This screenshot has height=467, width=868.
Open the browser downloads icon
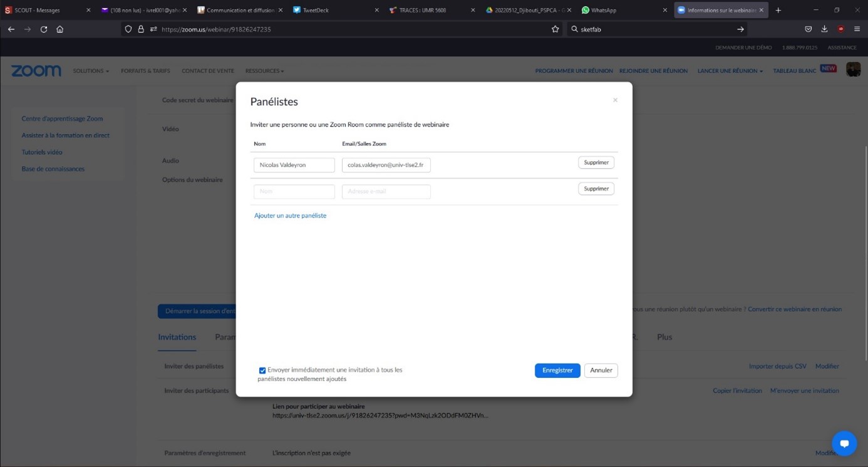824,29
